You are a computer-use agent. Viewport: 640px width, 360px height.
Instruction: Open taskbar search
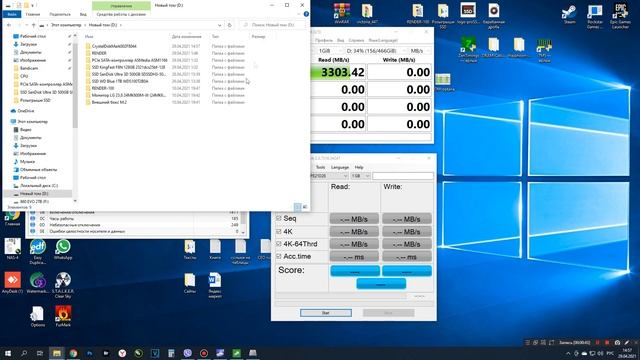(x=24, y=353)
